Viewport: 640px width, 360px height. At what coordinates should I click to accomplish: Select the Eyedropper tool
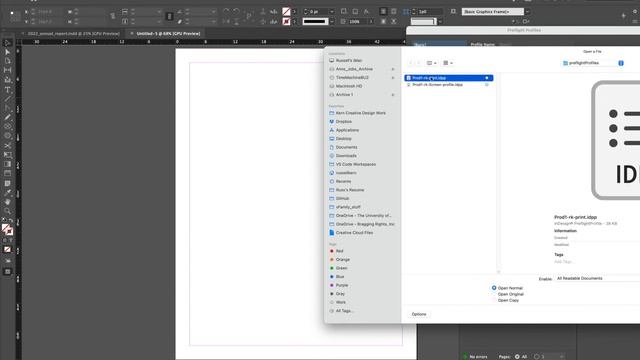(7, 193)
